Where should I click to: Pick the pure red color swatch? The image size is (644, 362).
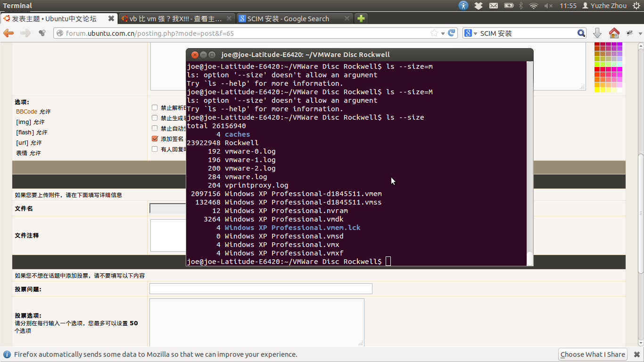597,69
